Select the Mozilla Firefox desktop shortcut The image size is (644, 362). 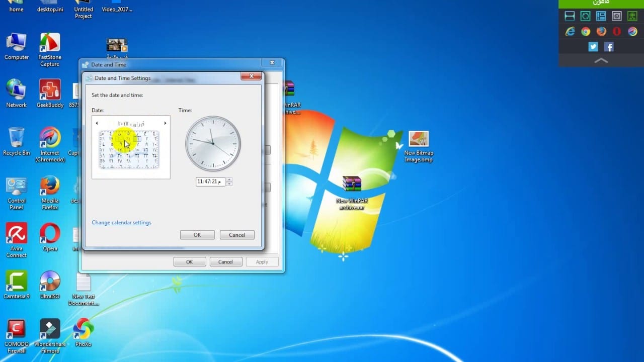coord(50,191)
